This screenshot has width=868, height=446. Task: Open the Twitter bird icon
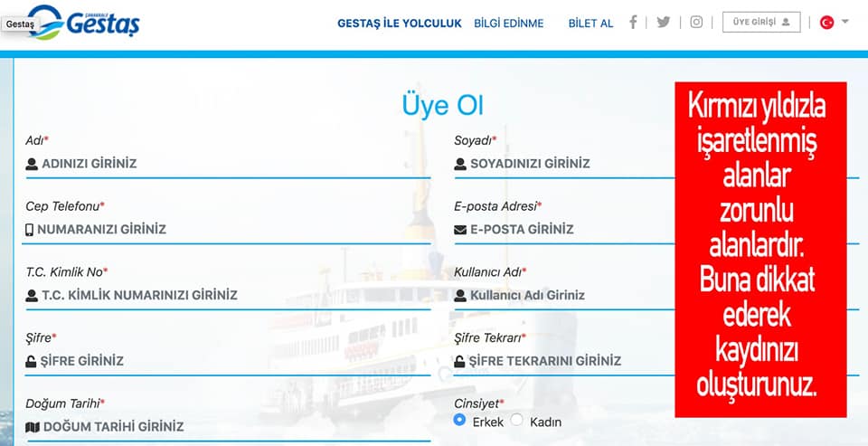663,22
